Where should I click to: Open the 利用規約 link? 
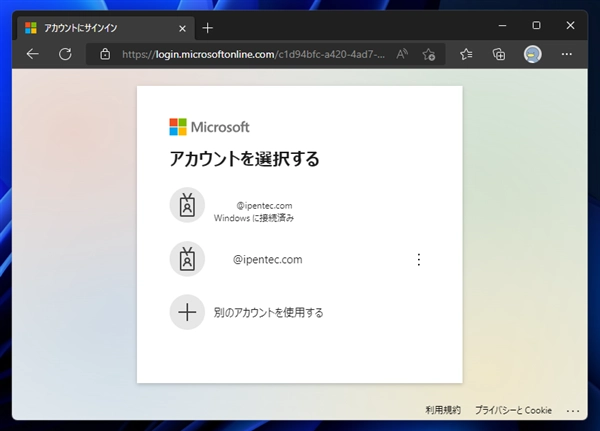coord(443,410)
